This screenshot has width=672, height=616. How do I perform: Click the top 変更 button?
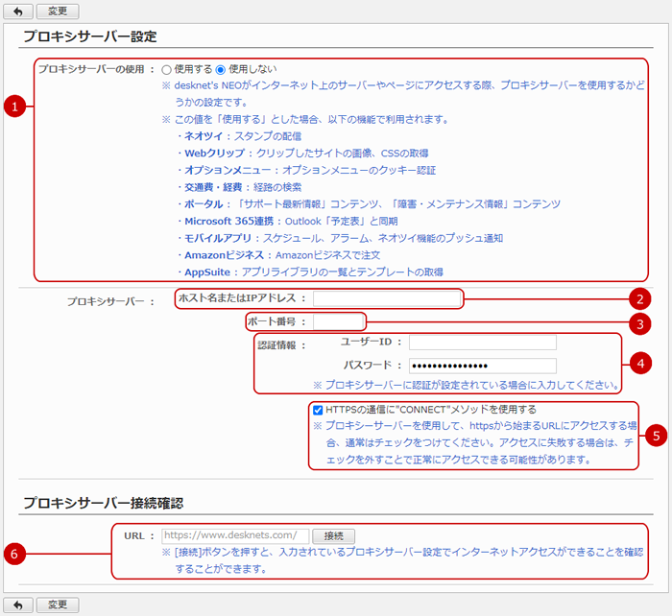point(58,11)
